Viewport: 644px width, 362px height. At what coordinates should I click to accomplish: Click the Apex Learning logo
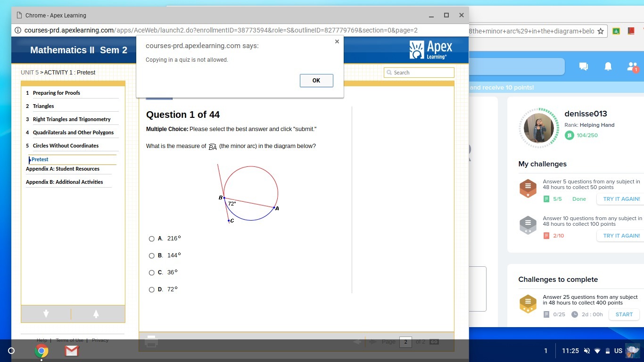(x=431, y=49)
